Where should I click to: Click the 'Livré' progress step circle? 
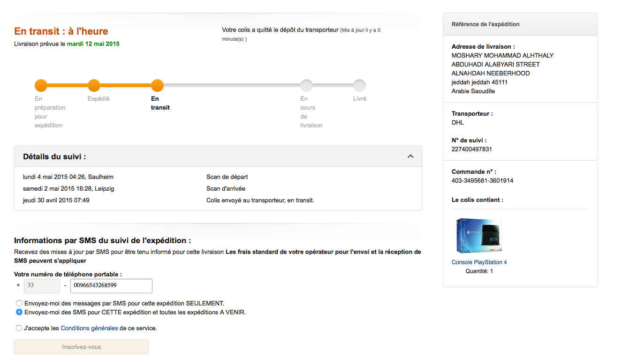pos(359,86)
